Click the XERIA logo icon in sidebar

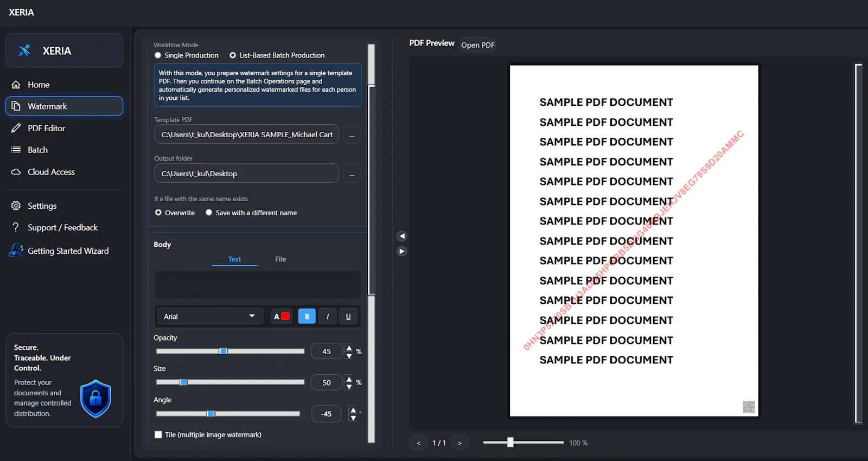24,50
